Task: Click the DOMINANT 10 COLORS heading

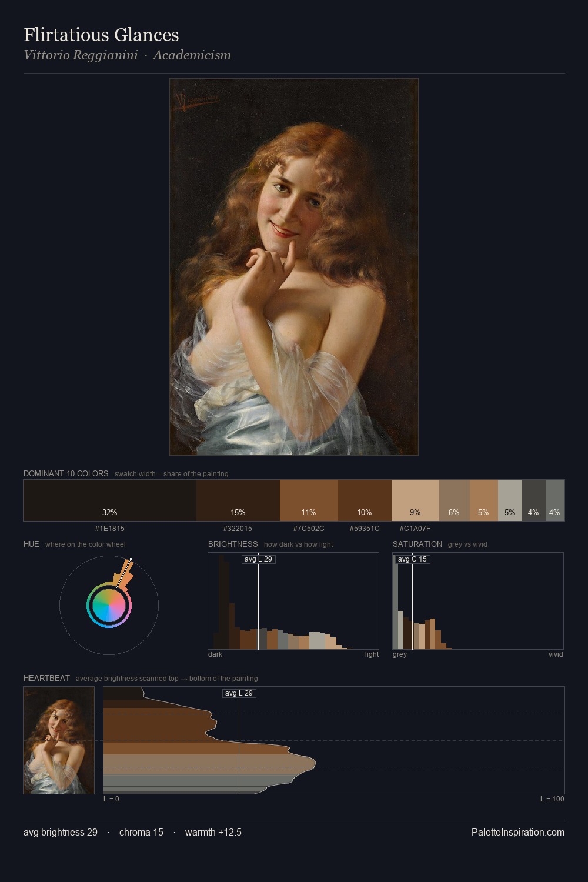Action: [x=66, y=473]
